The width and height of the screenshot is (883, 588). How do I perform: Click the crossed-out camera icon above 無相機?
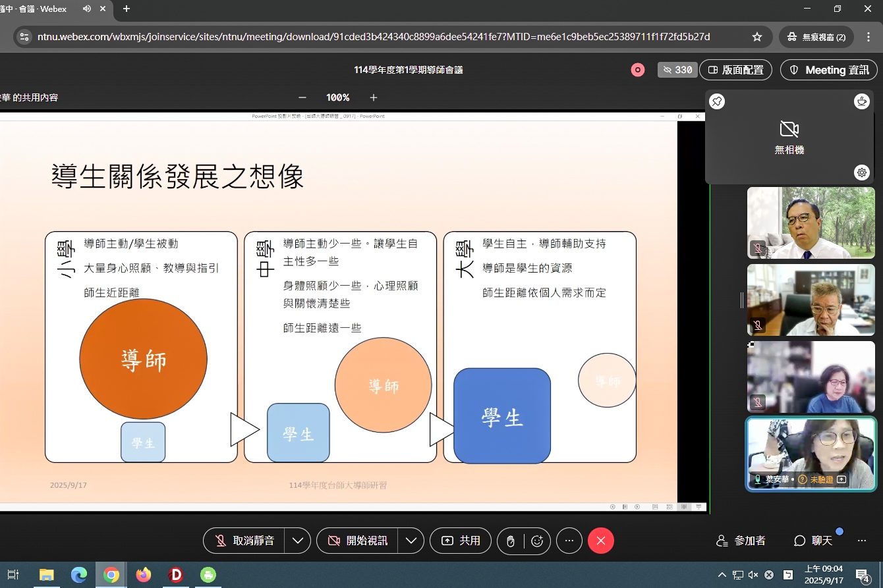[789, 128]
